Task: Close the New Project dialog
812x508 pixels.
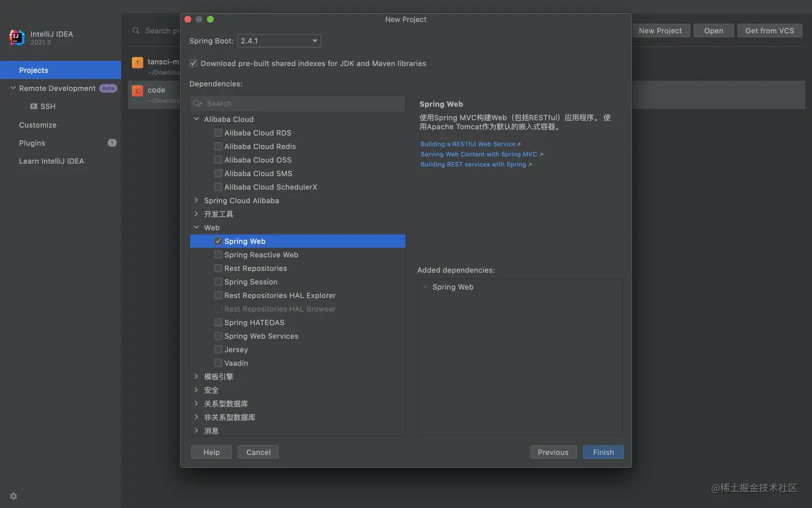Action: (187, 19)
